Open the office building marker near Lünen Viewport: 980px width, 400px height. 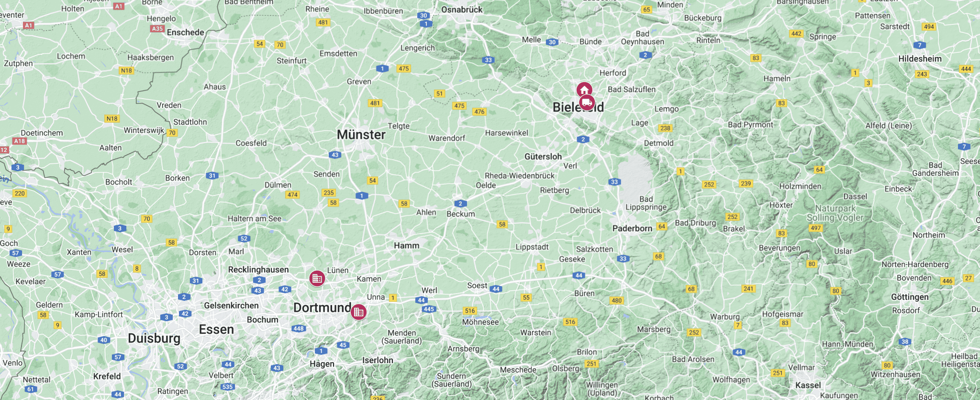[x=317, y=278]
